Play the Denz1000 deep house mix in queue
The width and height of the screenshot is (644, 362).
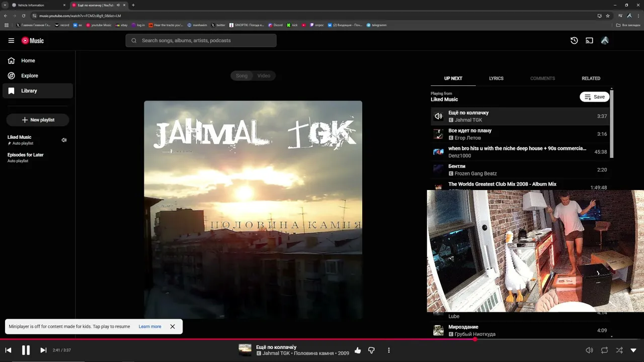click(520, 152)
